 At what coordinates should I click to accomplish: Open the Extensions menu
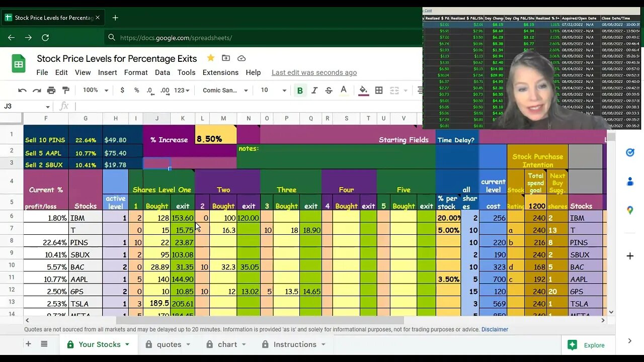click(x=220, y=72)
